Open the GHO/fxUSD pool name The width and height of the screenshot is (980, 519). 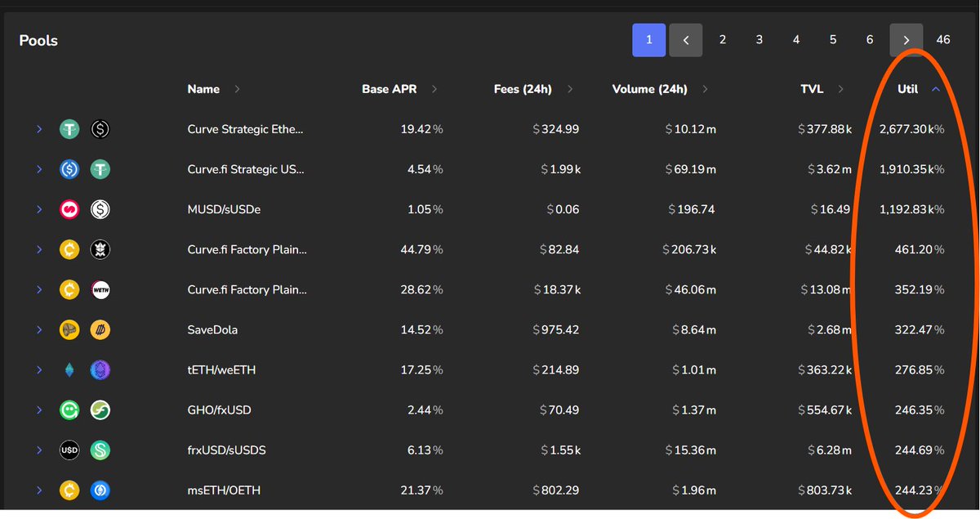219,409
